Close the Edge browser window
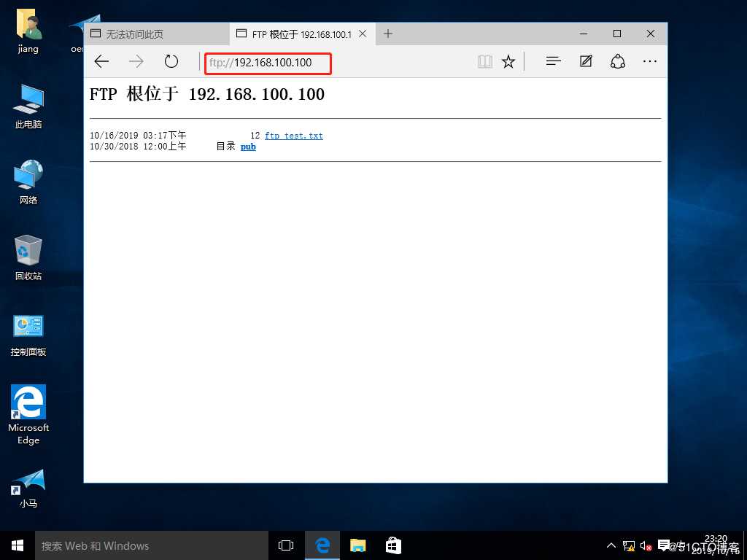747x560 pixels. click(650, 34)
